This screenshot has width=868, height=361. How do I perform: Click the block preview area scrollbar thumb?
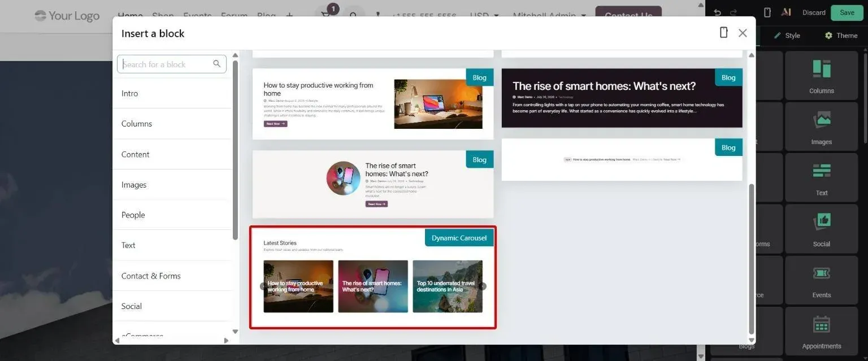(751, 259)
